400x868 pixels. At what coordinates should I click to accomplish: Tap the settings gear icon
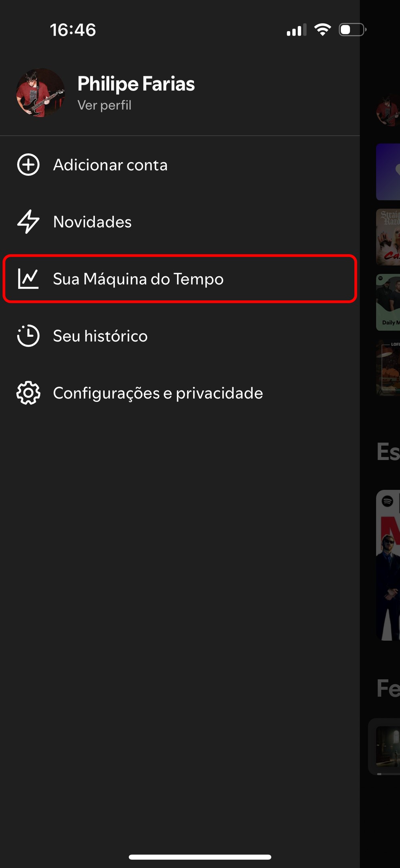pos(28,393)
